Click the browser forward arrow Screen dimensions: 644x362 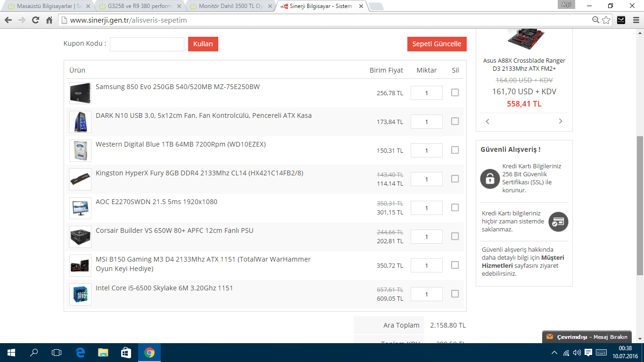point(22,20)
